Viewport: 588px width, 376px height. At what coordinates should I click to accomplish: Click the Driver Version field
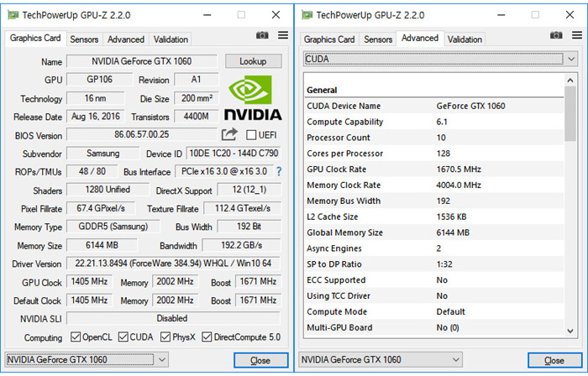pyautogui.click(x=173, y=264)
